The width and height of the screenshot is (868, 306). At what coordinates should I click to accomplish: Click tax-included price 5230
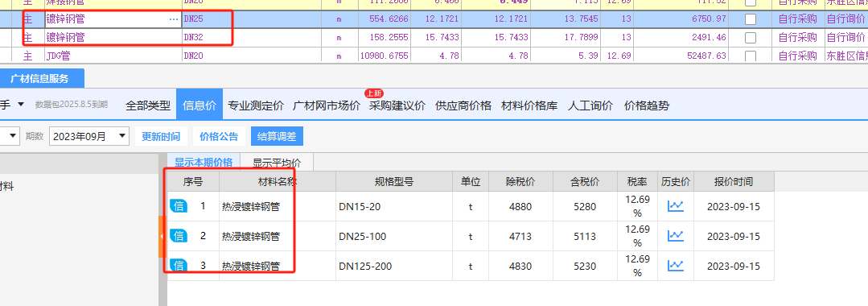[585, 266]
